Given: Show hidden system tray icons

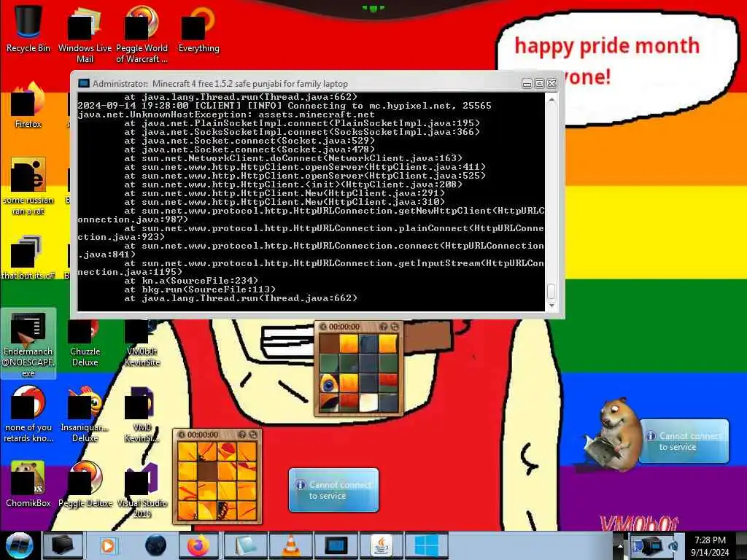Looking at the screenshot, I should click(620, 545).
